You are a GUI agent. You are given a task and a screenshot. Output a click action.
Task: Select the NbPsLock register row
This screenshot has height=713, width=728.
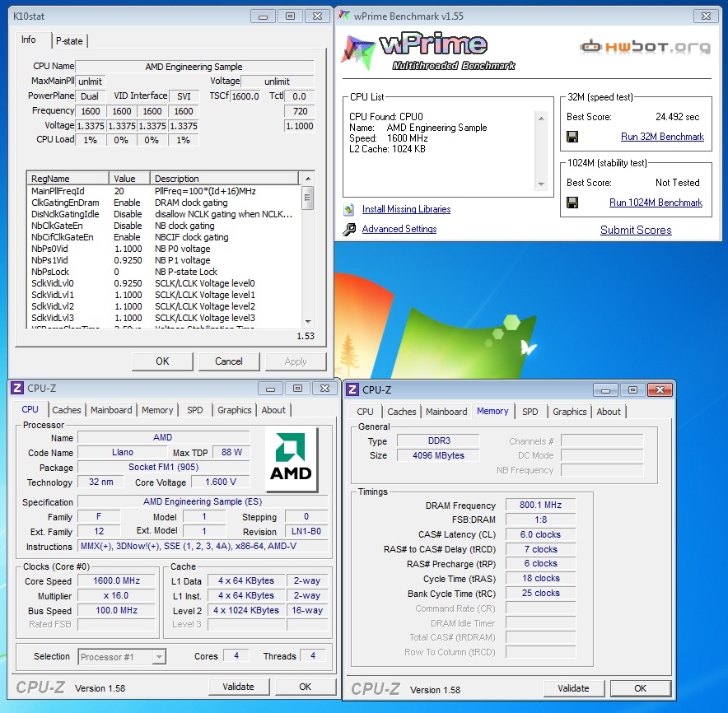[164, 272]
